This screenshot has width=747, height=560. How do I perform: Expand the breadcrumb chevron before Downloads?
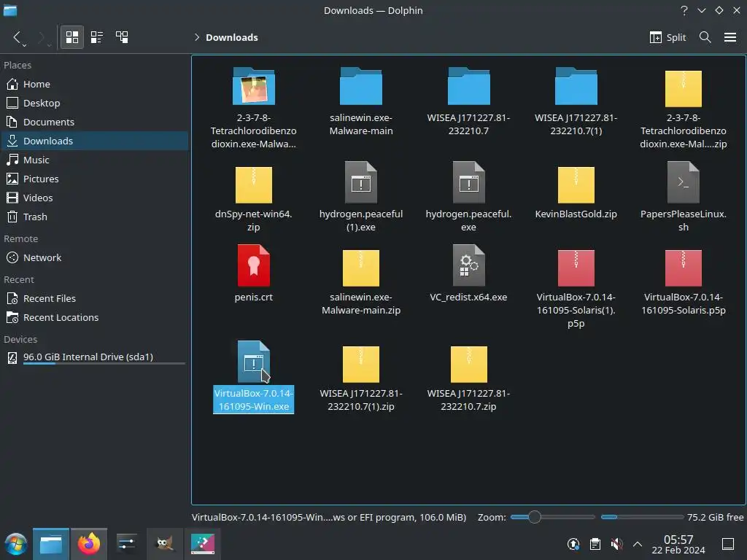tap(196, 38)
